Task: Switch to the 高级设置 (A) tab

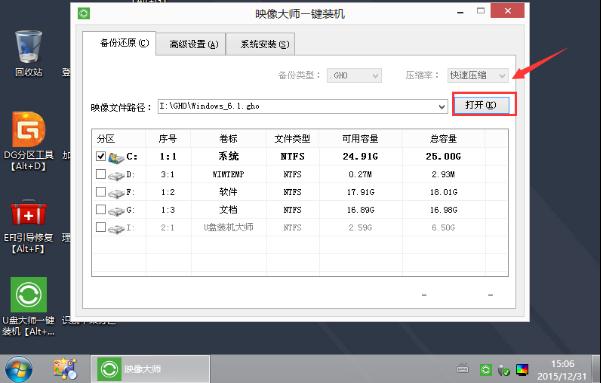Action: (191, 44)
